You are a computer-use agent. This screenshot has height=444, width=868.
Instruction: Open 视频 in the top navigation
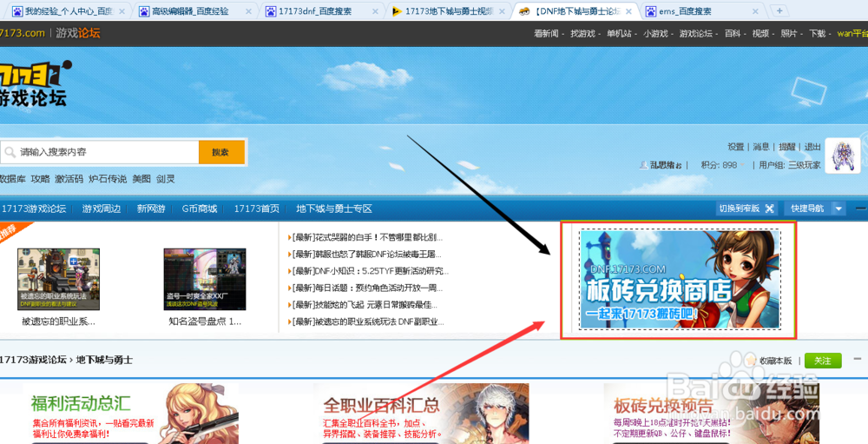tap(760, 33)
